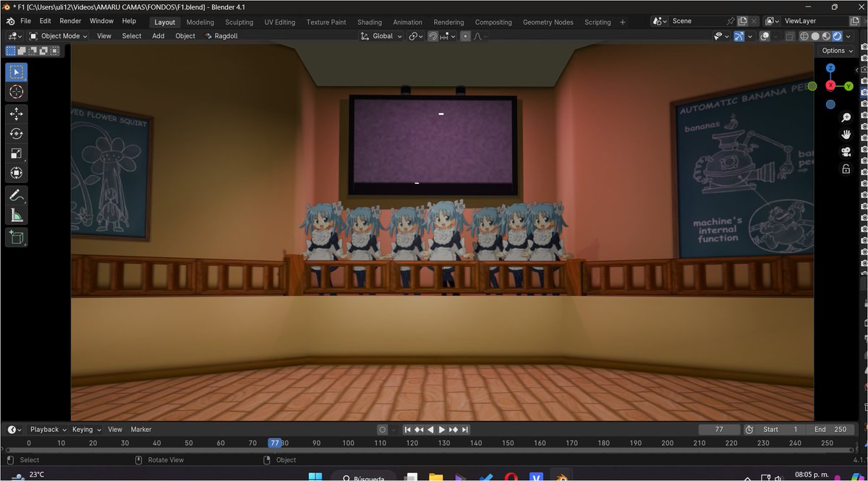Screen dimensions: 868x481
Task: Open the pivot point dropdown
Action: (x=415, y=36)
